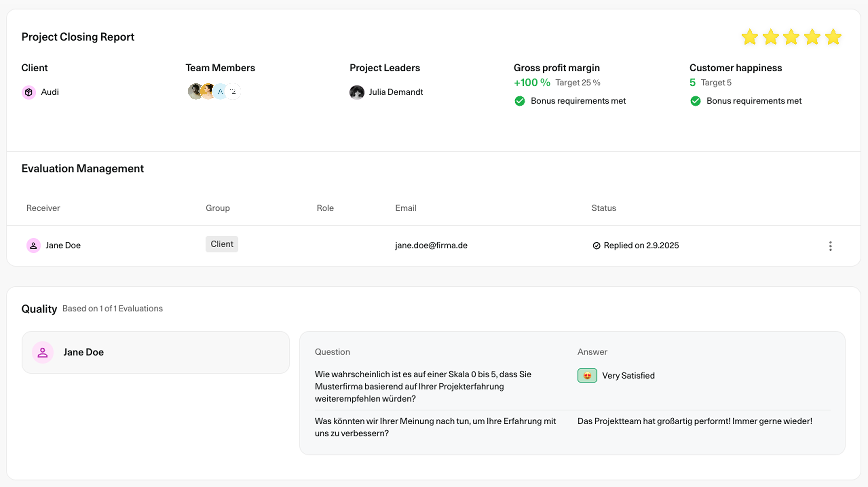Viewport: 868px width, 487px height.
Task: Click the Very Satisfied emoji icon
Action: point(587,376)
